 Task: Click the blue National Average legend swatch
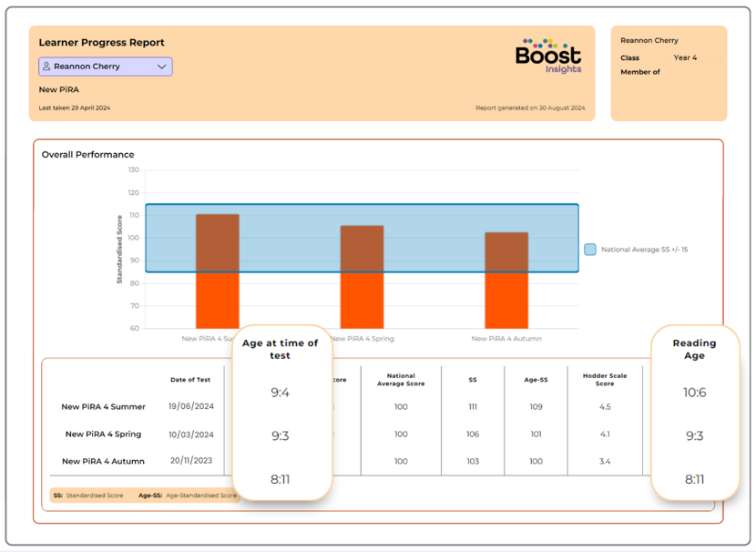(x=590, y=250)
